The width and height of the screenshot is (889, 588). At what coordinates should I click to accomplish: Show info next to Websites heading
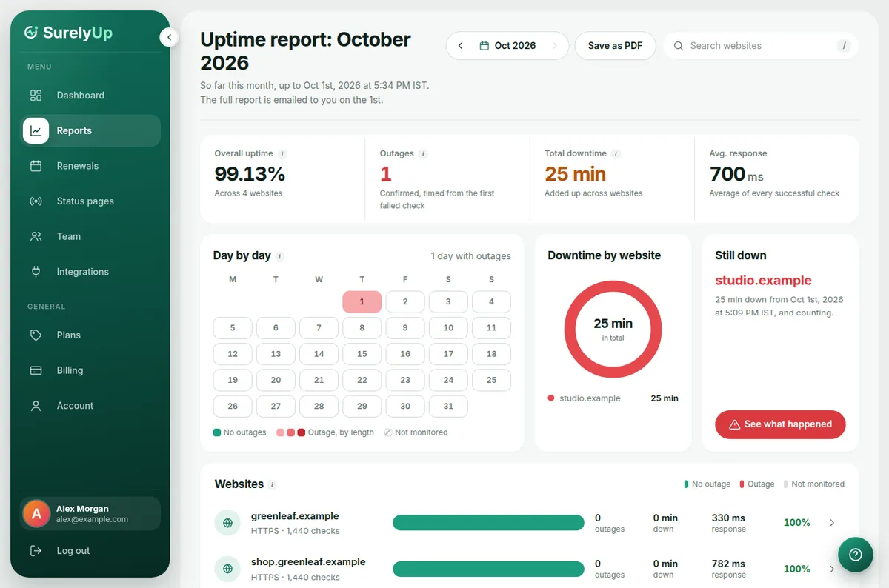272,484
